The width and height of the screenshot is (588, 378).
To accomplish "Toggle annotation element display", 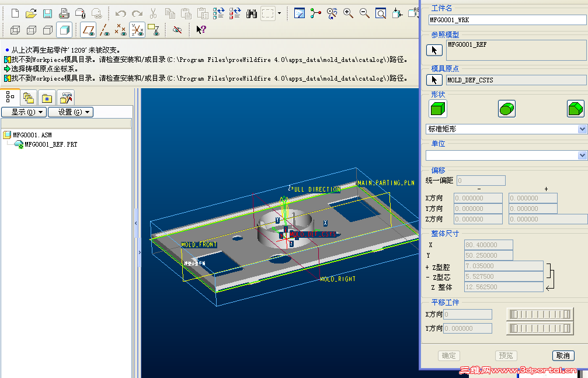I will (154, 30).
